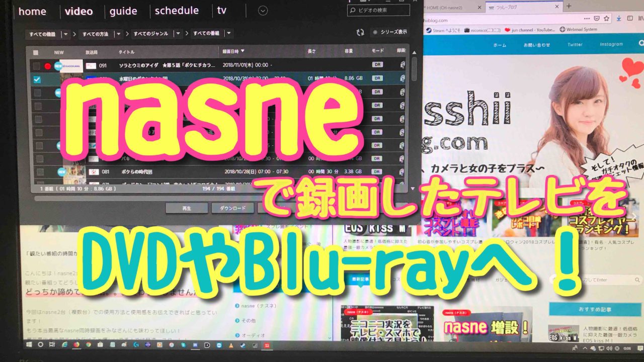
Task: Open the すべてのジャンル dropdown
Action: (156, 34)
